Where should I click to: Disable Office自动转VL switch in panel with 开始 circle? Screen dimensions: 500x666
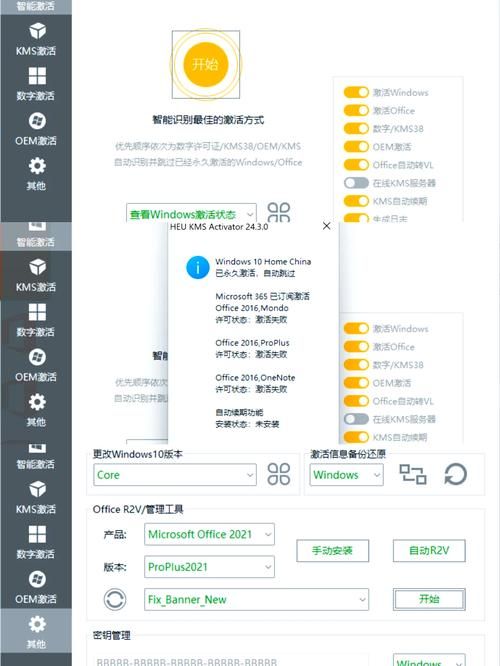pos(356,165)
